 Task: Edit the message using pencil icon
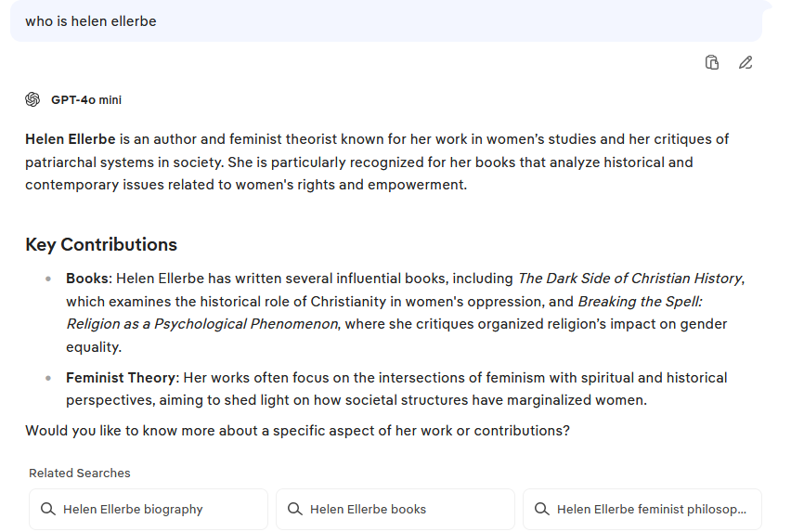[746, 62]
